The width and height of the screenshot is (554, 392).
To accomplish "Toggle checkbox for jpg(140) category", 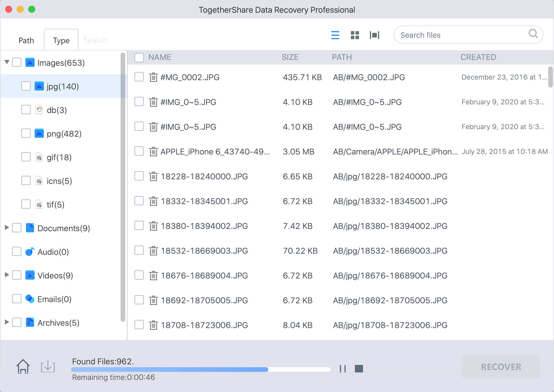I will click(26, 86).
